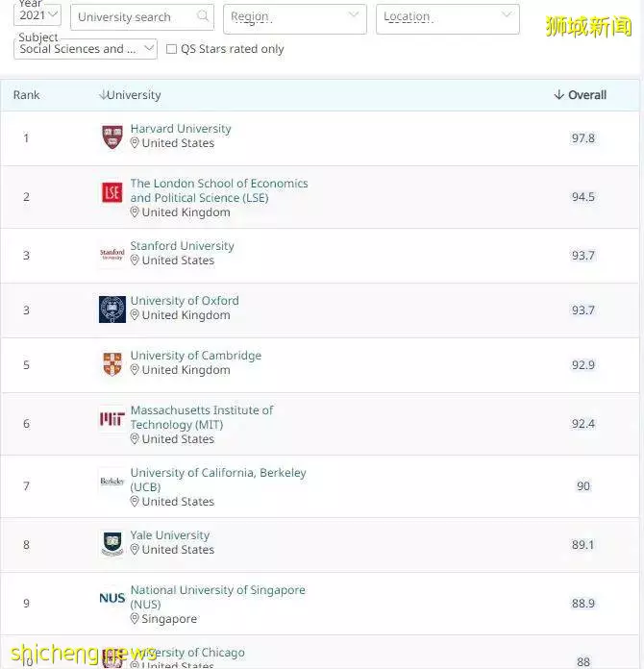The height and width of the screenshot is (669, 644).
Task: Click the Harvard University crest logo
Action: coord(112,136)
